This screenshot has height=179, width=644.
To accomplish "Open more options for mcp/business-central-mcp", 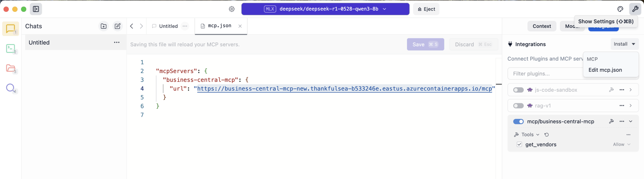I will [x=622, y=121].
